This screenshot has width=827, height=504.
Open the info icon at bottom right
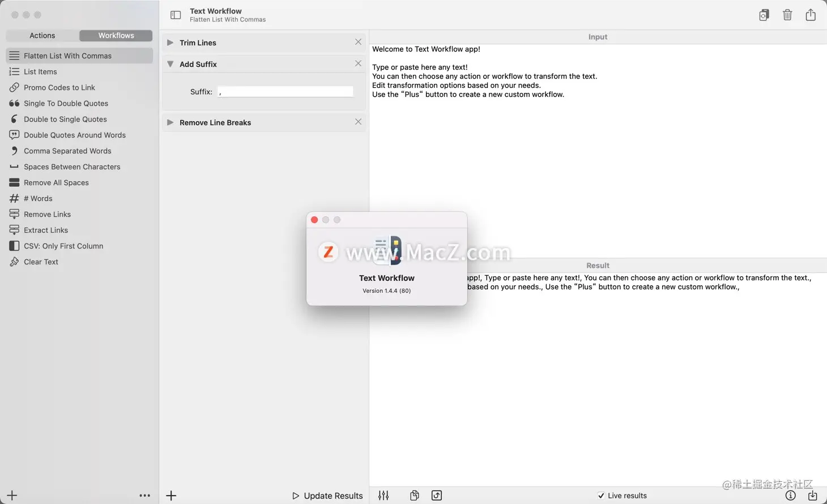point(791,496)
